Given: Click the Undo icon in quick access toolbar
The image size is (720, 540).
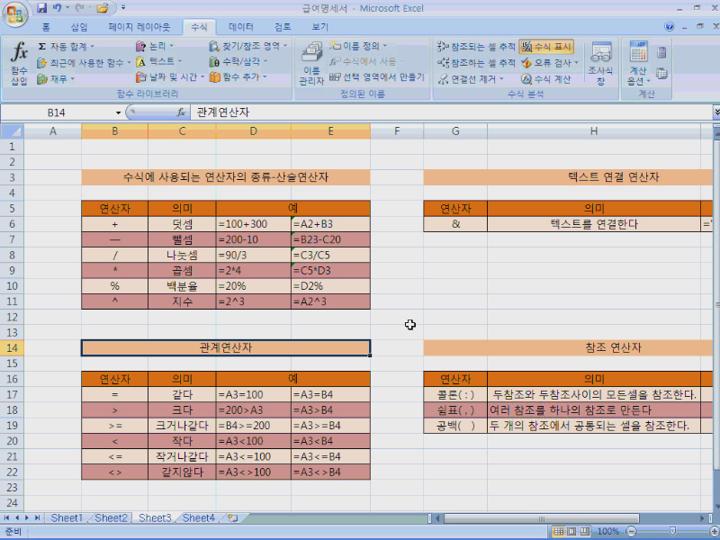Looking at the screenshot, I should coord(57,8).
